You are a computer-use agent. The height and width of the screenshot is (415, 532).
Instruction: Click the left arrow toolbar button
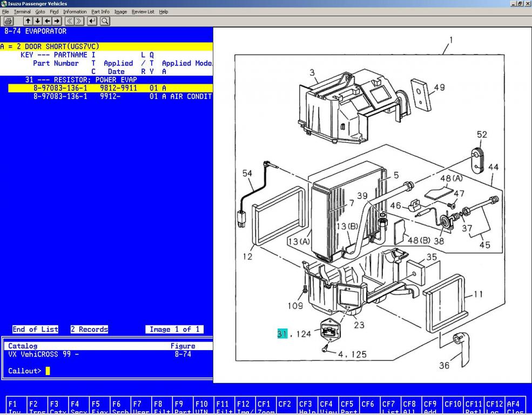(x=47, y=21)
